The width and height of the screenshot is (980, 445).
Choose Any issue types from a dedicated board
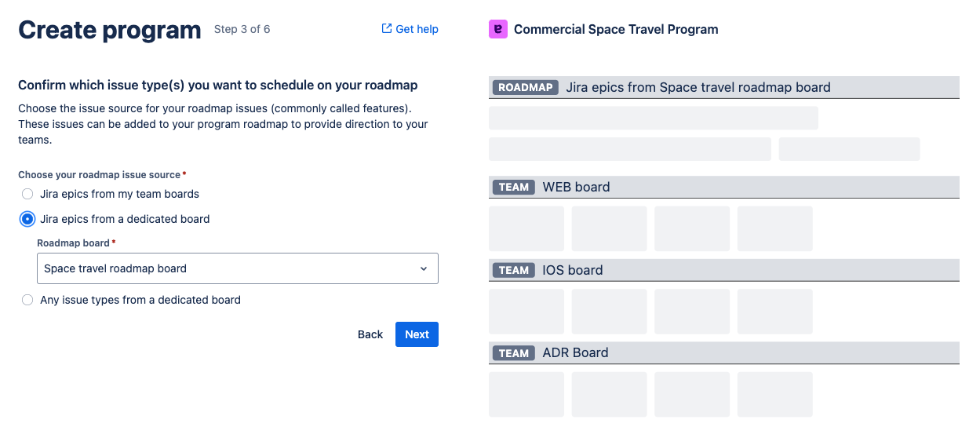(x=27, y=300)
